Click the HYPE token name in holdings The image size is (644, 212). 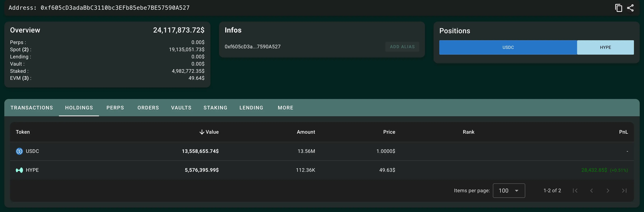(x=32, y=170)
